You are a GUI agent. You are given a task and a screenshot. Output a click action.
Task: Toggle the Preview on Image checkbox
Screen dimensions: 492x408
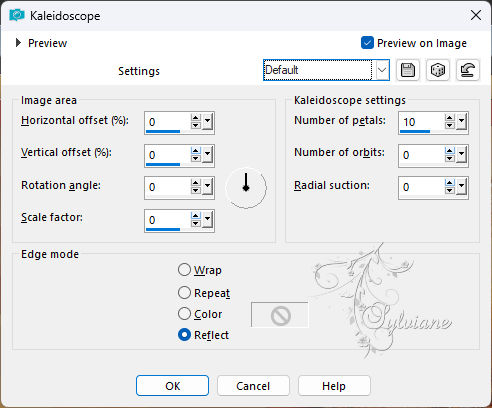pyautogui.click(x=367, y=43)
